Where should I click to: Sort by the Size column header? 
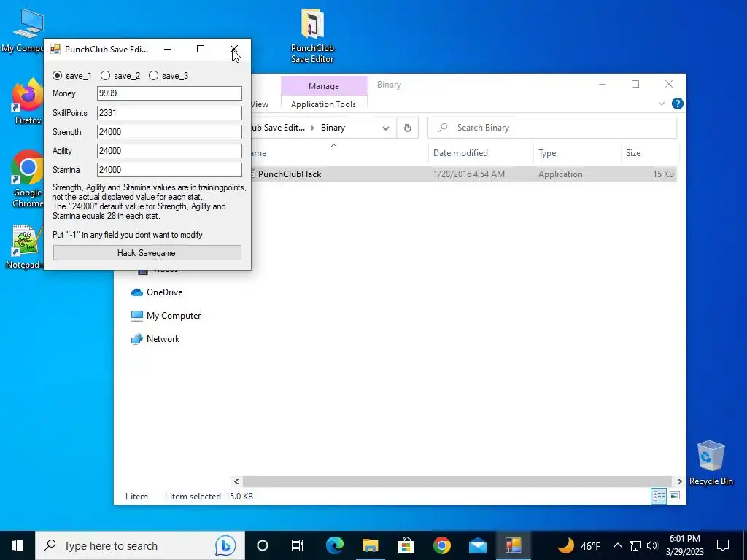649,153
